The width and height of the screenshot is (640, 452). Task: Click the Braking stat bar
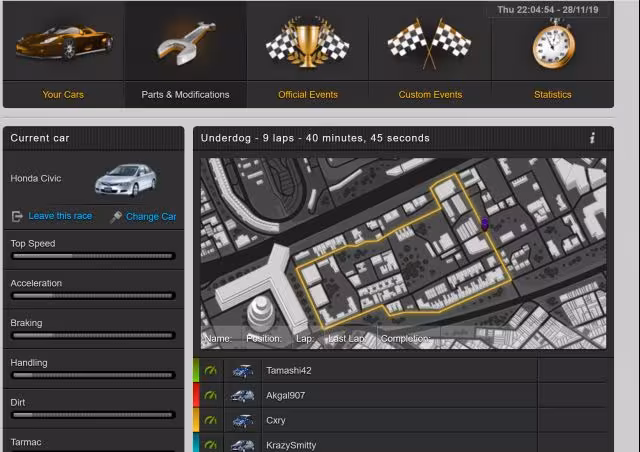coord(93,336)
